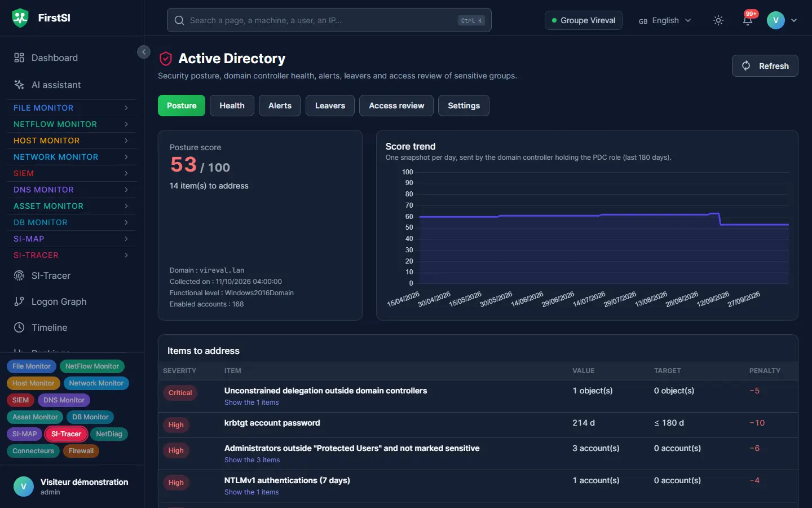The width and height of the screenshot is (812, 508).
Task: Toggle the DNS Monitor filter chip
Action: tap(64, 400)
